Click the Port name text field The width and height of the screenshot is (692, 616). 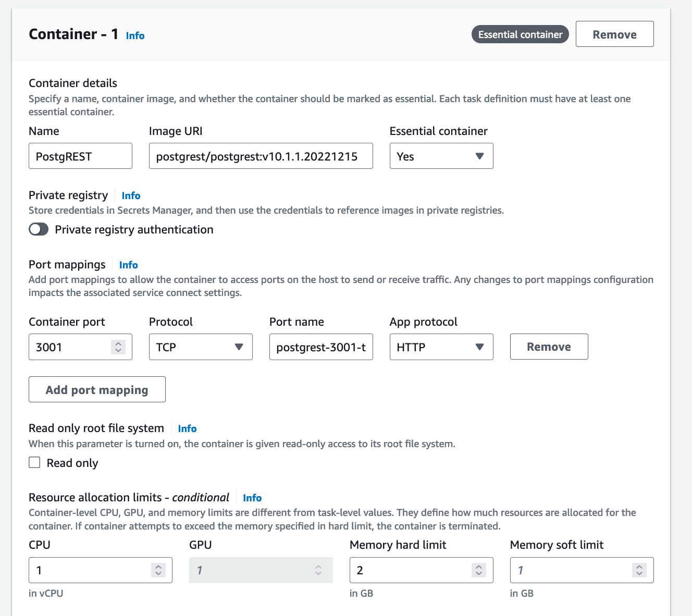321,347
